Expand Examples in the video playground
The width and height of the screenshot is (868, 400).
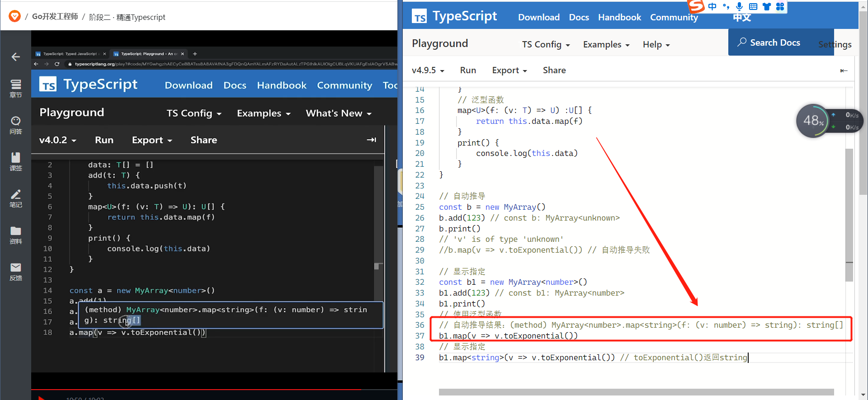click(264, 113)
